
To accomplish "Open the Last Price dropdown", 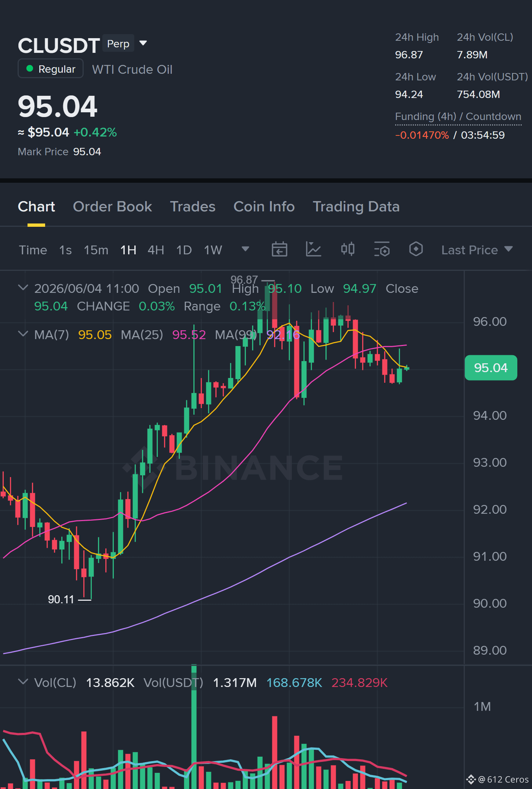I will (x=477, y=250).
